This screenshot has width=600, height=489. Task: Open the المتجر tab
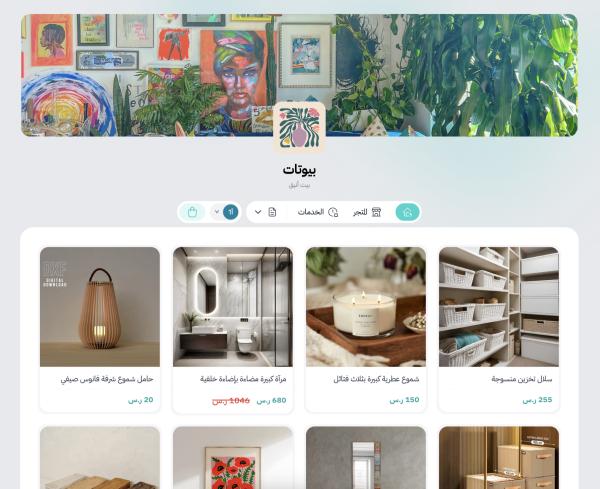click(360, 212)
